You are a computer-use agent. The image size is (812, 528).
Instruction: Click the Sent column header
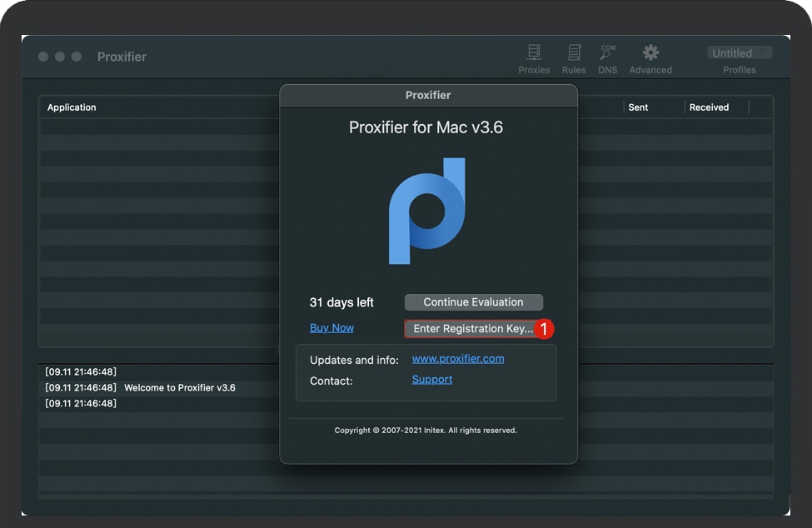638,107
